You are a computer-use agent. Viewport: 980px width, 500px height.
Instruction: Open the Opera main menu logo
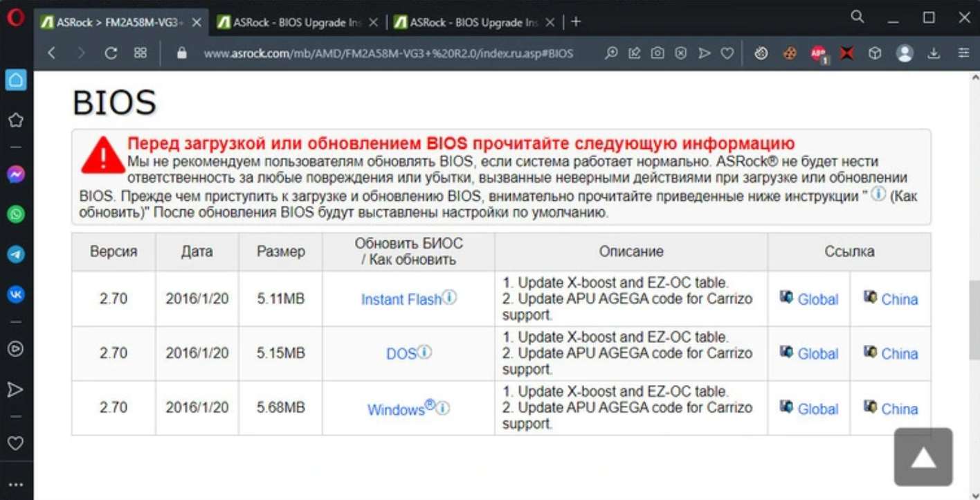[x=15, y=19]
